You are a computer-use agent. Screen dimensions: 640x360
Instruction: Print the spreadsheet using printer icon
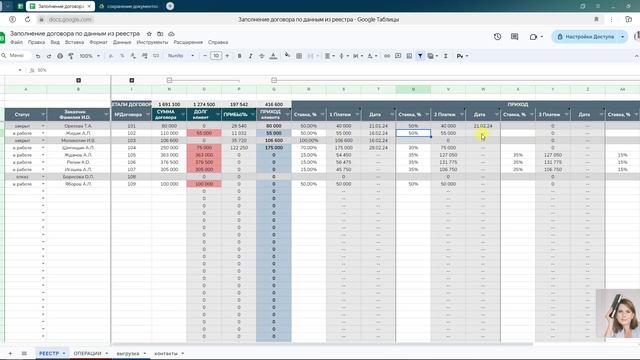60,56
